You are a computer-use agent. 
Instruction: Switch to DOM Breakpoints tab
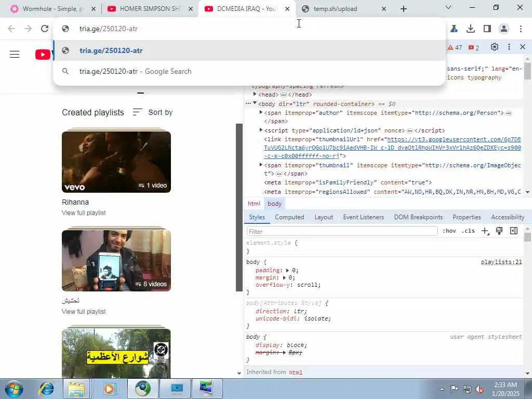[418, 217]
